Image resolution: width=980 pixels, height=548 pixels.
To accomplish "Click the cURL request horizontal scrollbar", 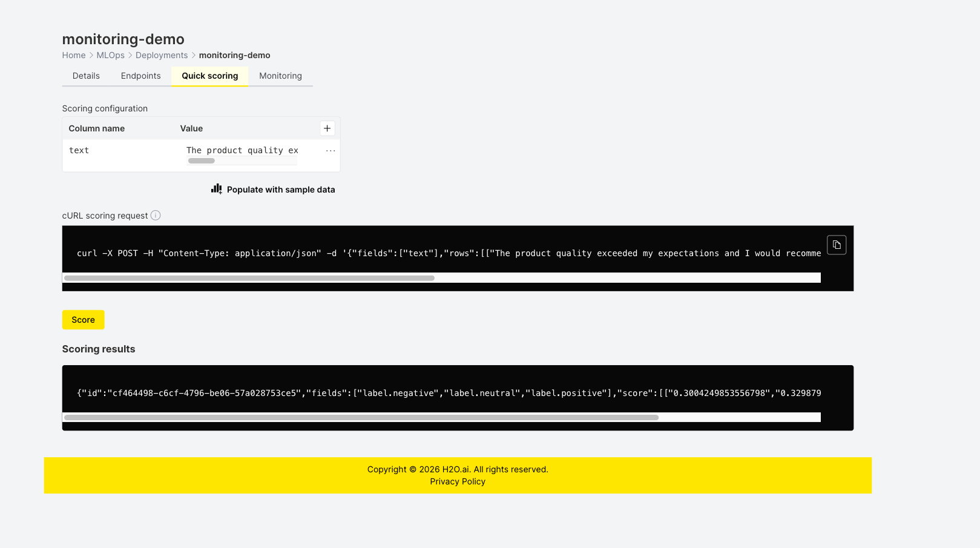I will tap(250, 277).
